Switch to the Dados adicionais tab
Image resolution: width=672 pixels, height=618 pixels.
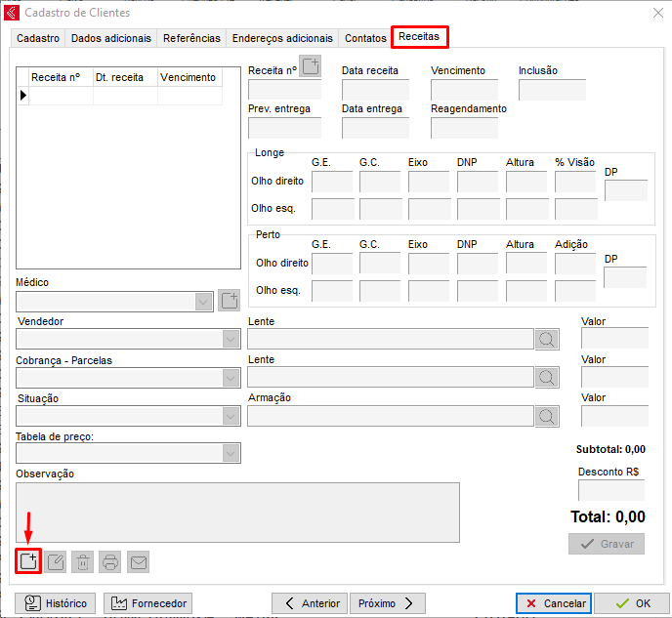[x=111, y=38]
